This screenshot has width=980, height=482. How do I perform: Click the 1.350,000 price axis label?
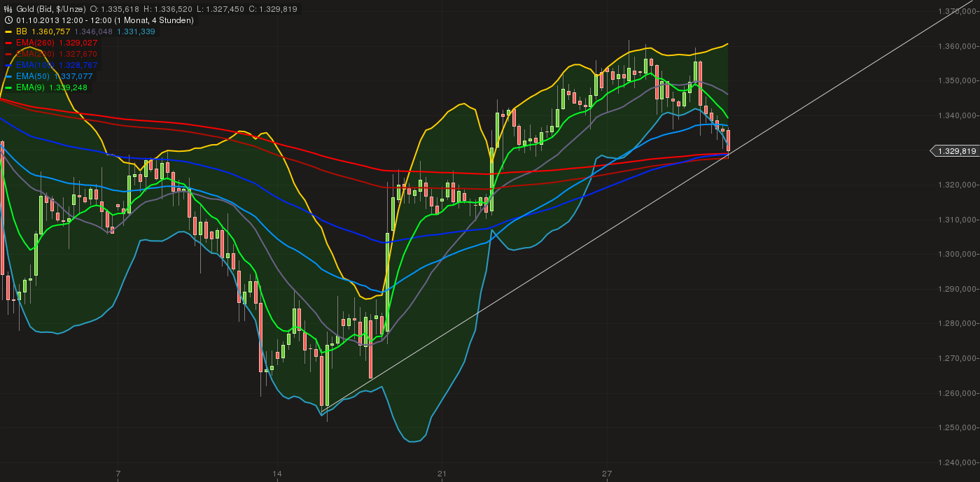click(959, 80)
